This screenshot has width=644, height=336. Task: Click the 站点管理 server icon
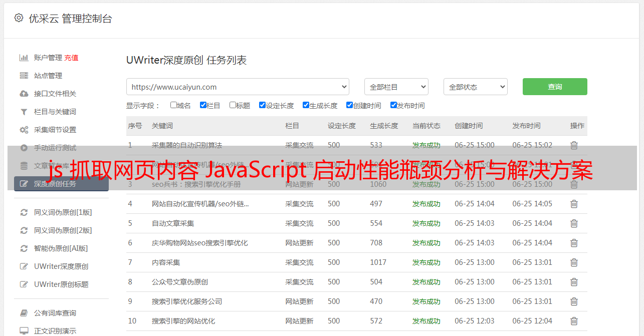(x=24, y=76)
